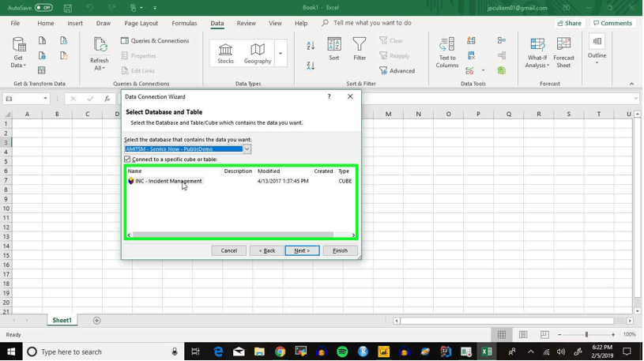Click the Data Validation icon
Screen dimensions: 644x361
tap(470, 70)
